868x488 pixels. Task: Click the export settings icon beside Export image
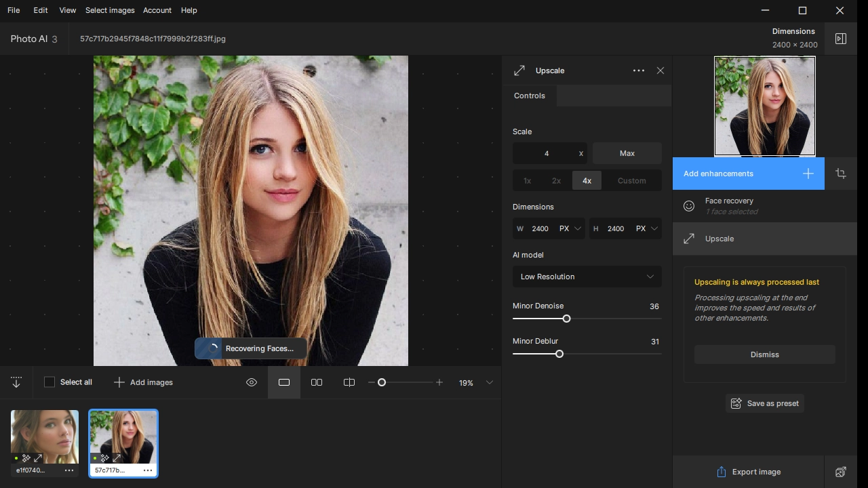841,472
